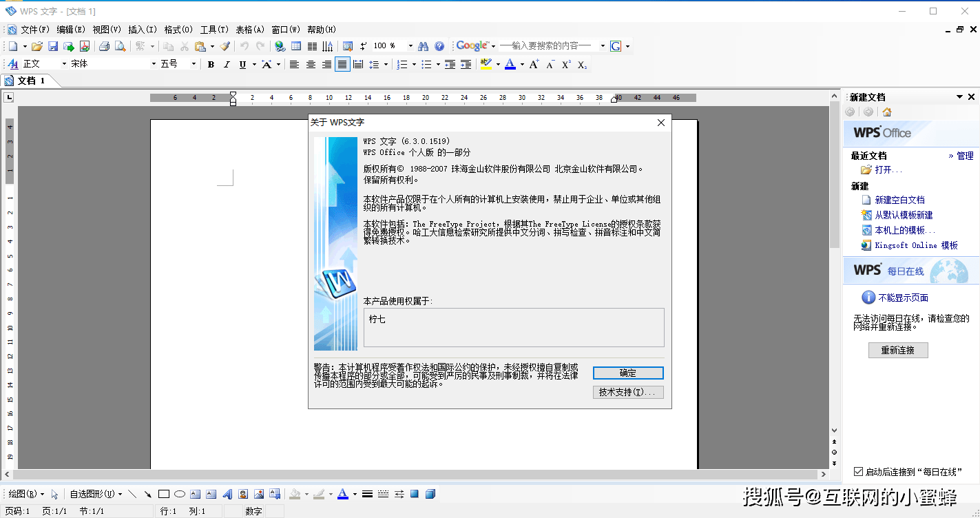Click the Insert Table icon

click(296, 46)
